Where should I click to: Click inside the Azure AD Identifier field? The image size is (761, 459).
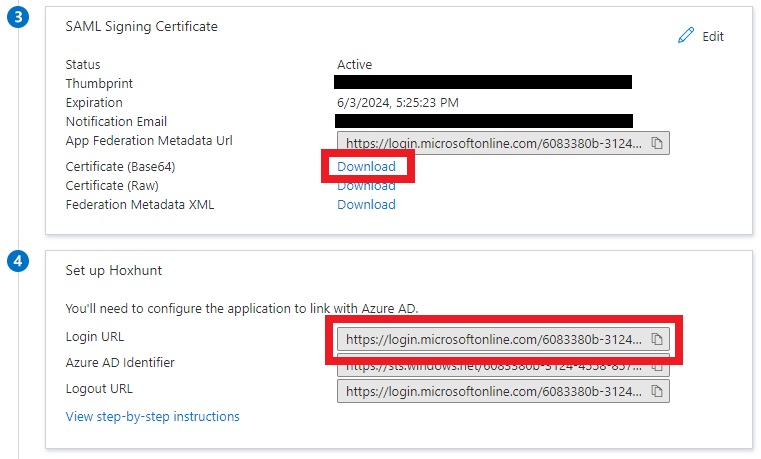490,366
